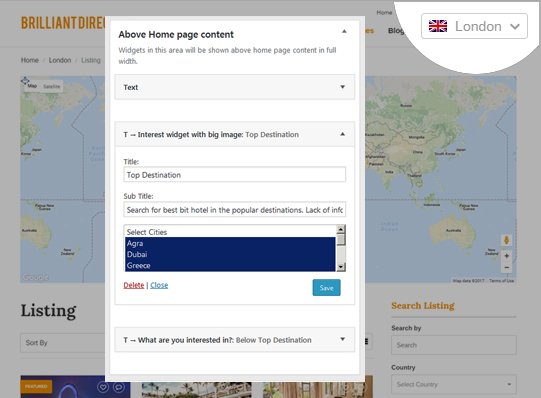Click the UK flag icon beside London
The width and height of the screenshot is (541, 398).
point(438,26)
